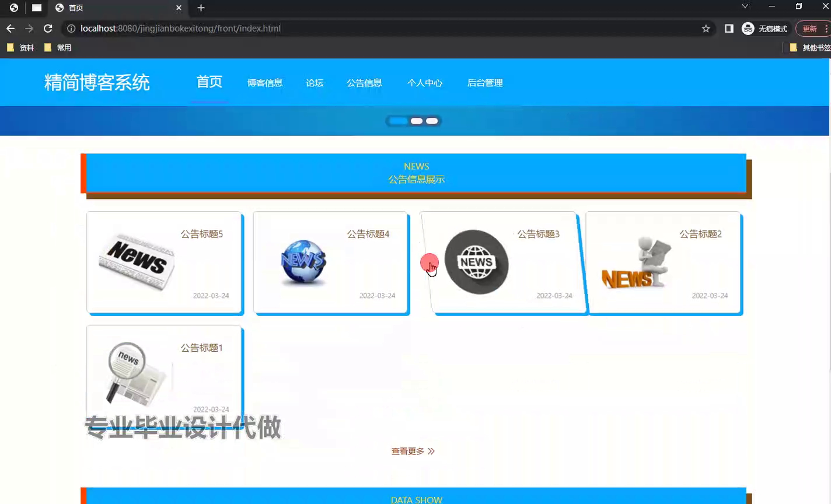The width and height of the screenshot is (831, 504).
Task: Open the 博客信息 navigation item
Action: [265, 83]
